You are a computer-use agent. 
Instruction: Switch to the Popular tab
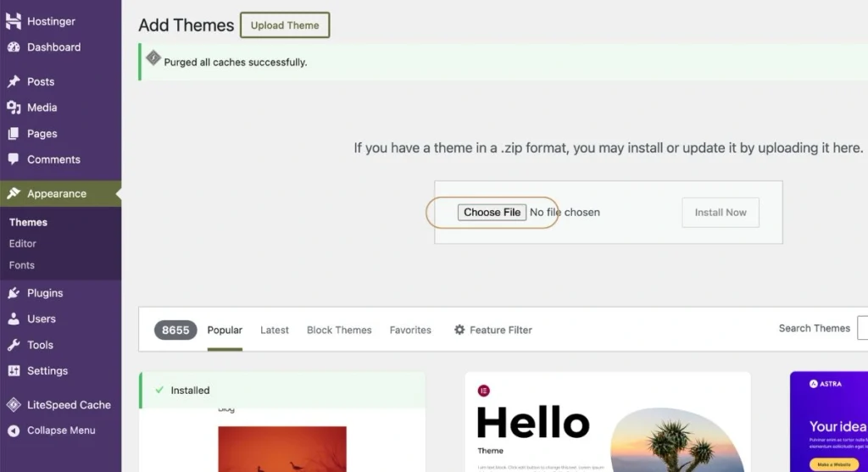tap(225, 330)
